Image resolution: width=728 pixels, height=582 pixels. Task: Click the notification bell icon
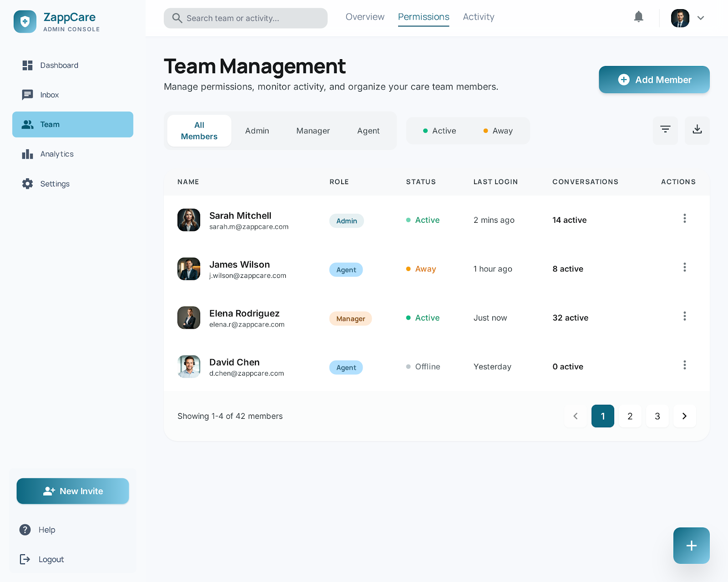click(x=638, y=17)
